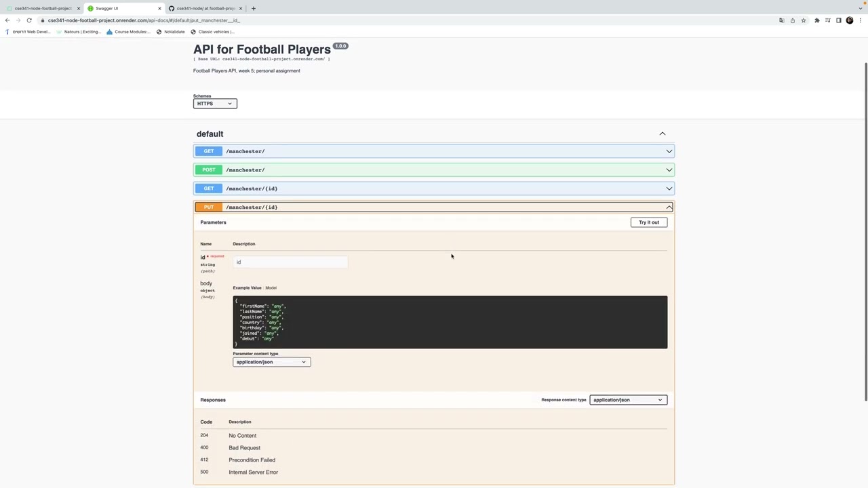Open the user profile avatar

click(850, 20)
